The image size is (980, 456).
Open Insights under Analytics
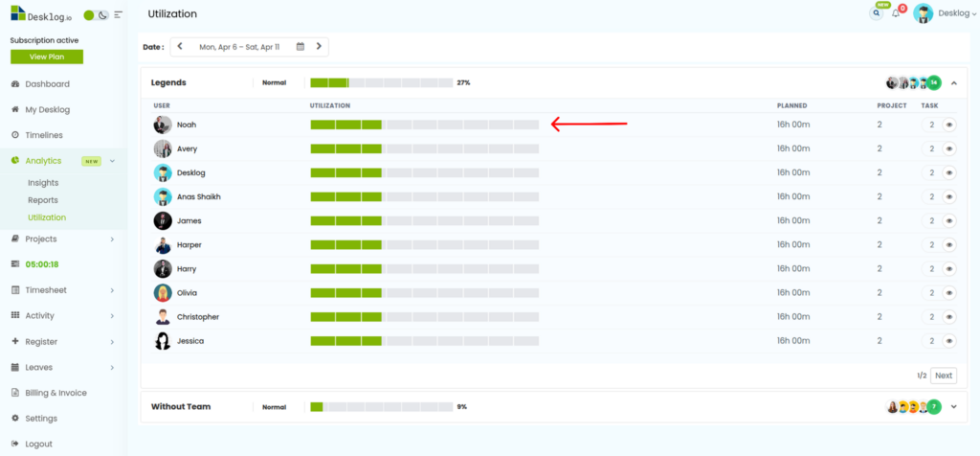pos(43,182)
